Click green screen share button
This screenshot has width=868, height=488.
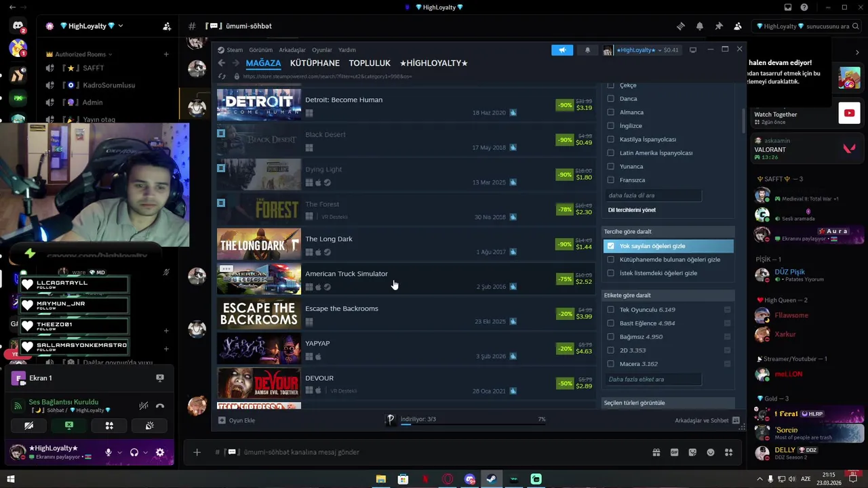[x=68, y=426]
